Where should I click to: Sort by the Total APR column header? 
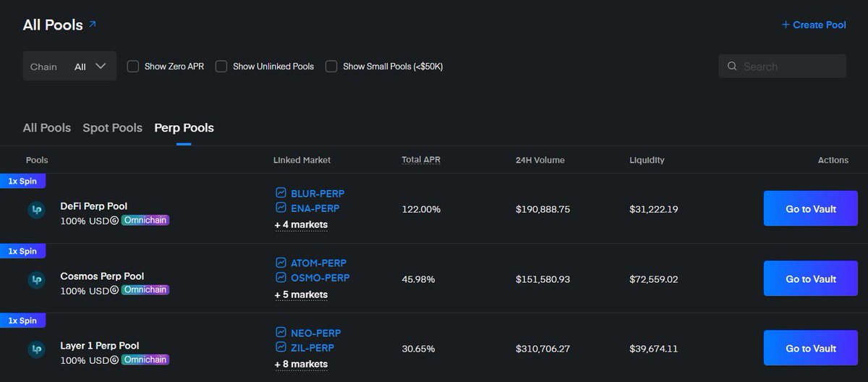(421, 160)
